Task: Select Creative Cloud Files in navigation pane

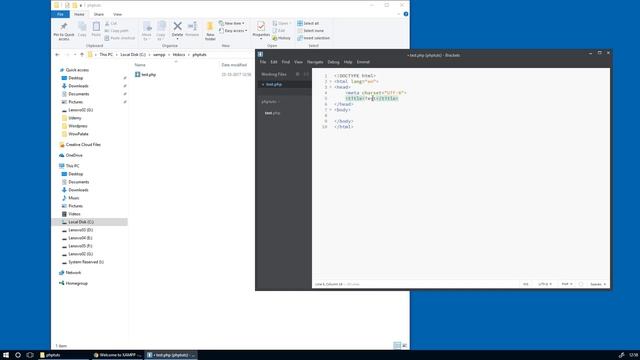Action: pos(83,144)
